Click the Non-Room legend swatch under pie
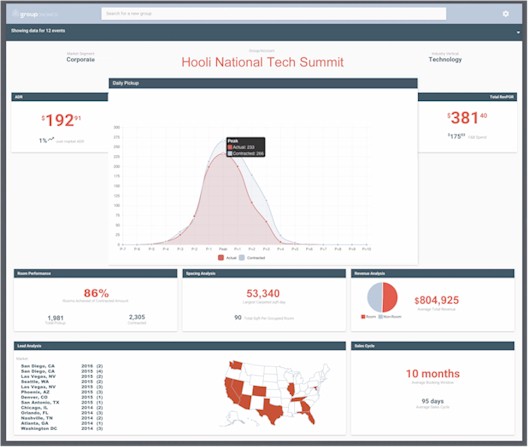528x447 pixels. 381,317
